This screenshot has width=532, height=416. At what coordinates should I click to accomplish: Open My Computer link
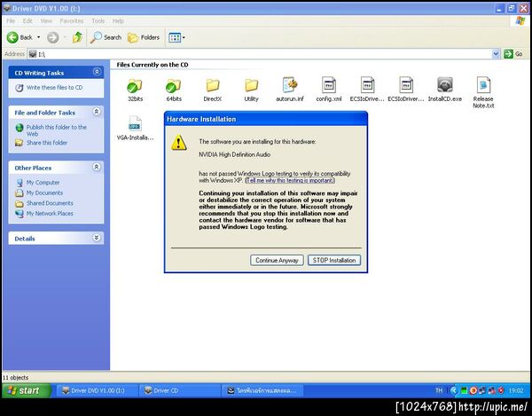pos(43,183)
